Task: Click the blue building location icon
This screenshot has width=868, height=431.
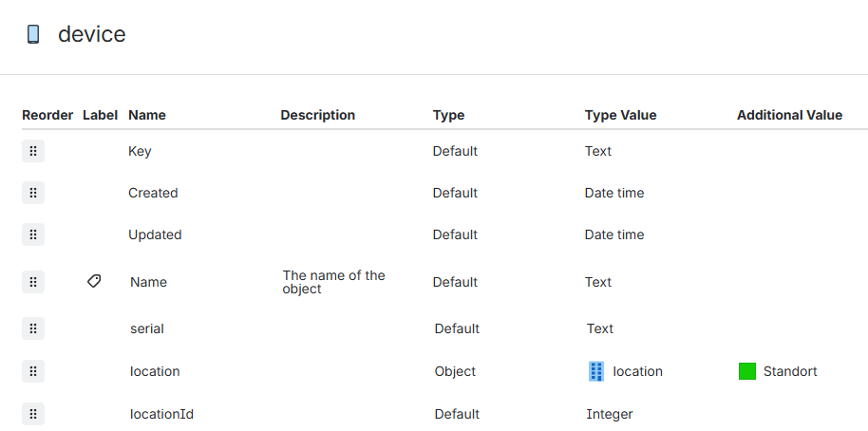Action: tap(596, 371)
